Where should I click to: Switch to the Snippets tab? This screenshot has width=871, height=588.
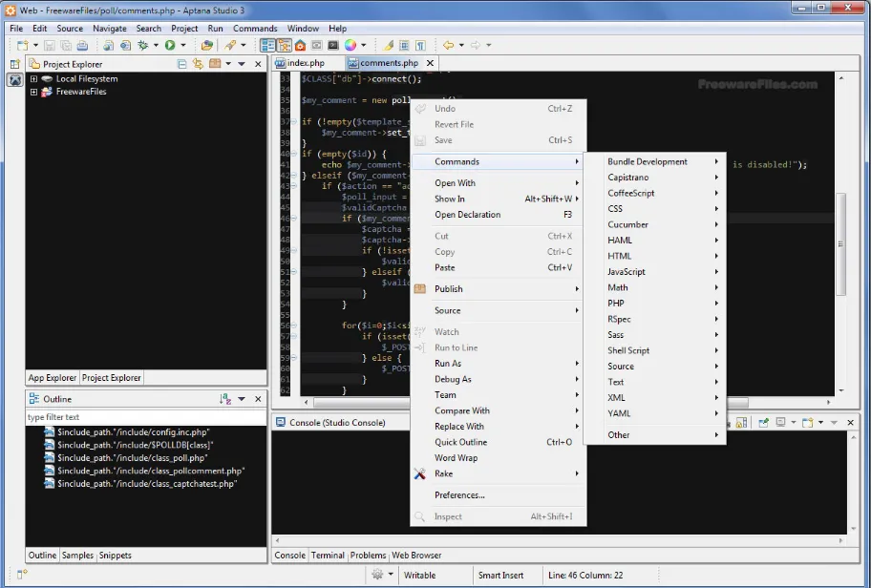(x=116, y=556)
